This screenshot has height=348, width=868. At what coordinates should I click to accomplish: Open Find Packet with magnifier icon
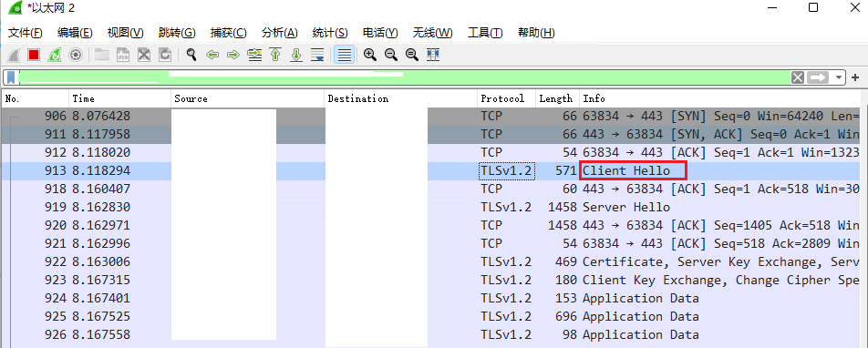191,55
